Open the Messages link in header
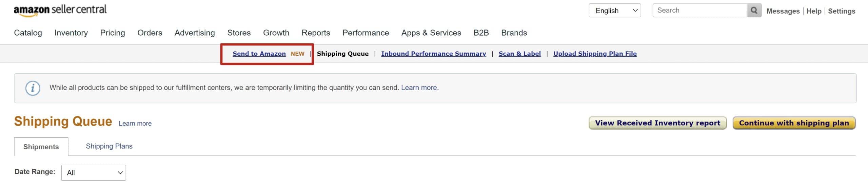Screen dimensions: 868x185 point(783,11)
